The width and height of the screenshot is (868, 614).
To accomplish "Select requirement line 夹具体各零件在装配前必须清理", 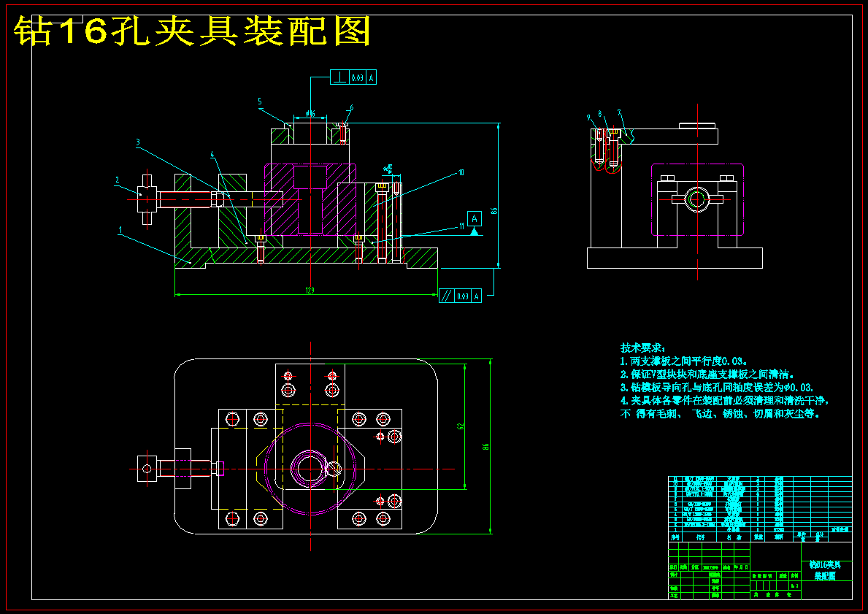I will click(x=725, y=400).
